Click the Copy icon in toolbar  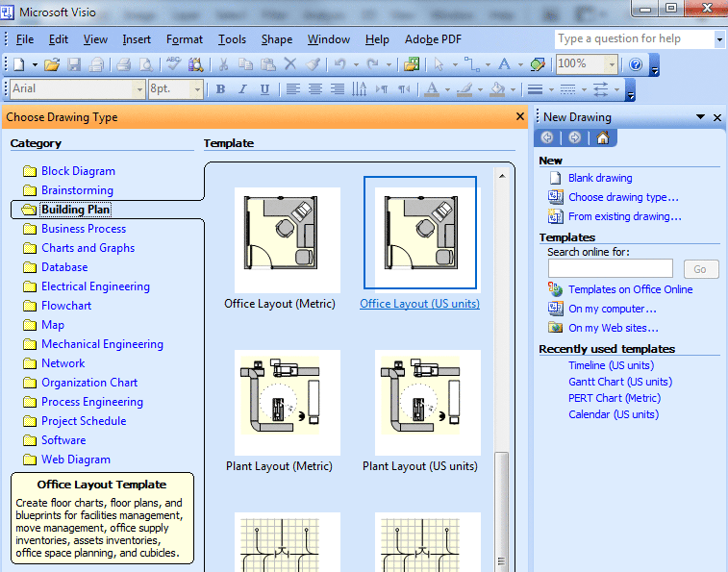pyautogui.click(x=245, y=64)
